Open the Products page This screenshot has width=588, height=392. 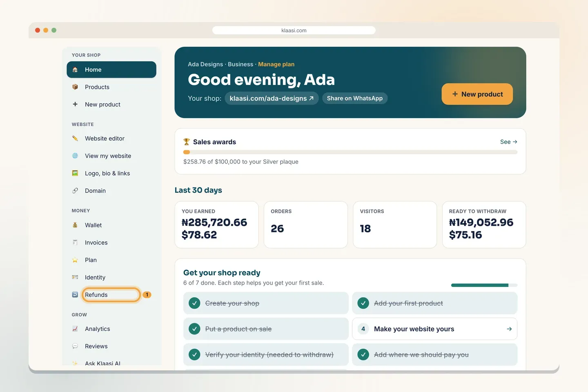111,87
